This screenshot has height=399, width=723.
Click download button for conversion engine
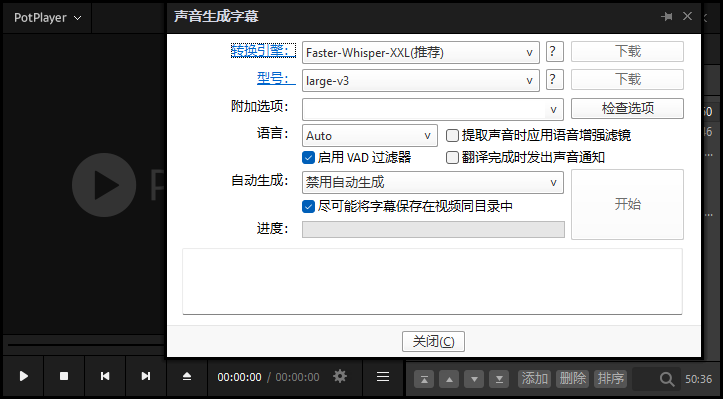[x=627, y=51]
